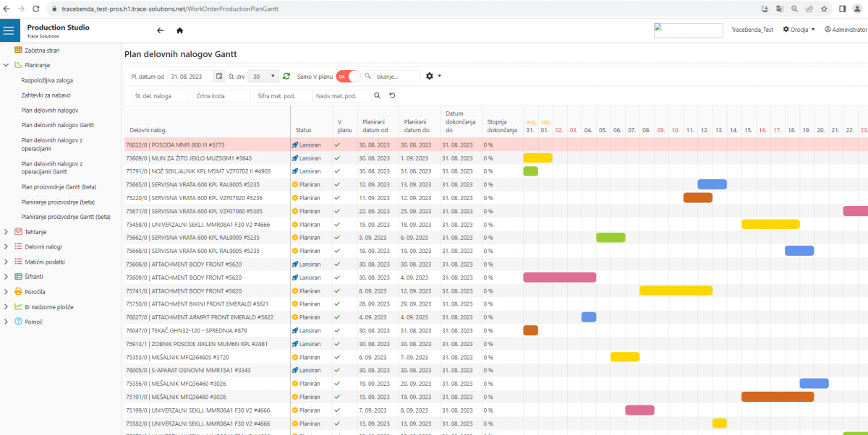Go to Začetna stran link
Screen dimensions: 868x435
(42, 51)
